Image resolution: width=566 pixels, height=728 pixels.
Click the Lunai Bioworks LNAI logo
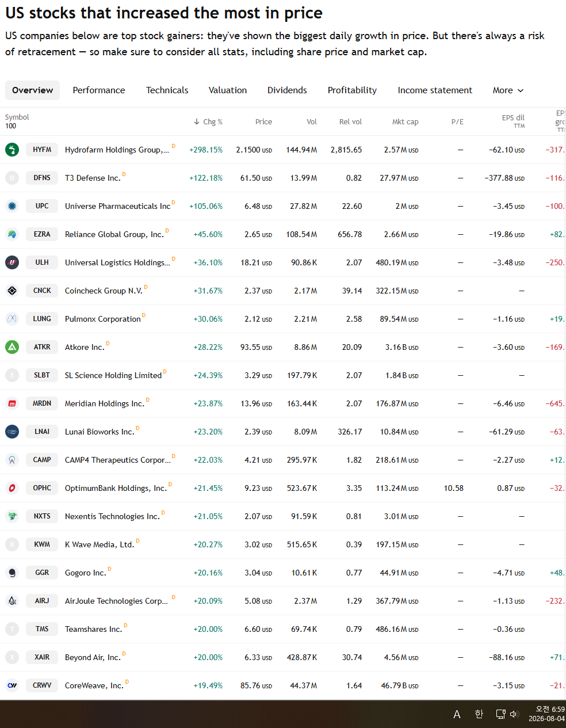click(x=12, y=432)
